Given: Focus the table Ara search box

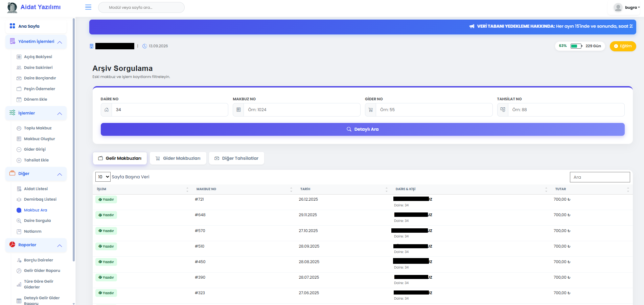Looking at the screenshot, I should [x=600, y=177].
